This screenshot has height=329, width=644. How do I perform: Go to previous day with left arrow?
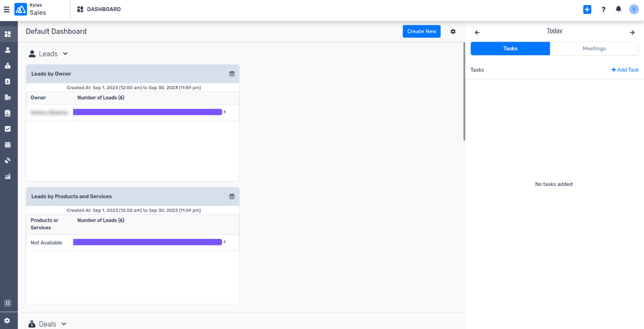477,33
